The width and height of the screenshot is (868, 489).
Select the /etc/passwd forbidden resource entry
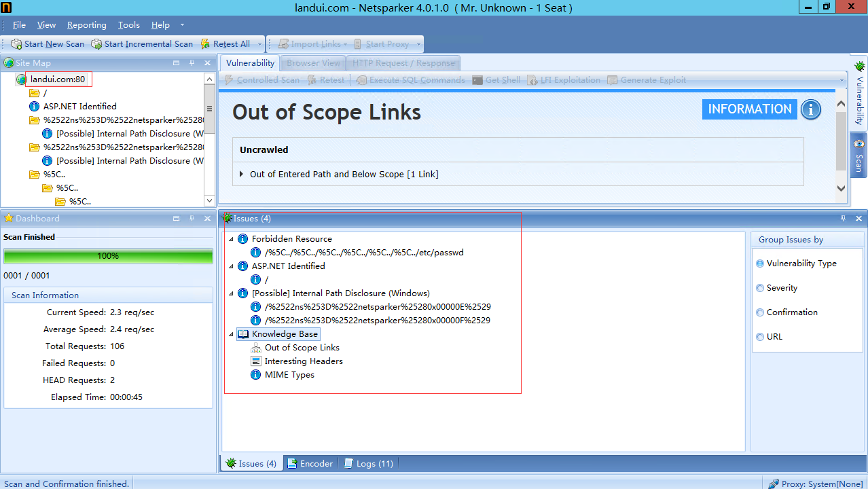pos(363,253)
